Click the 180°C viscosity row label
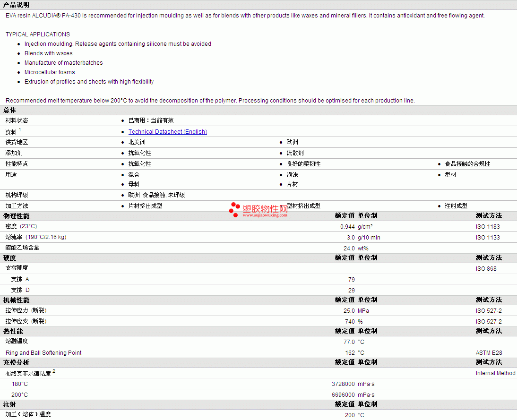 click(20, 384)
